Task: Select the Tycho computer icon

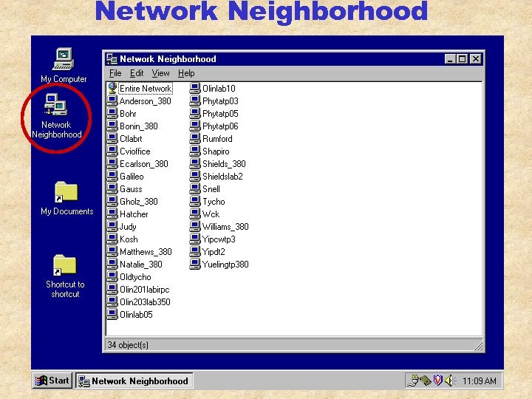Action: click(x=195, y=201)
